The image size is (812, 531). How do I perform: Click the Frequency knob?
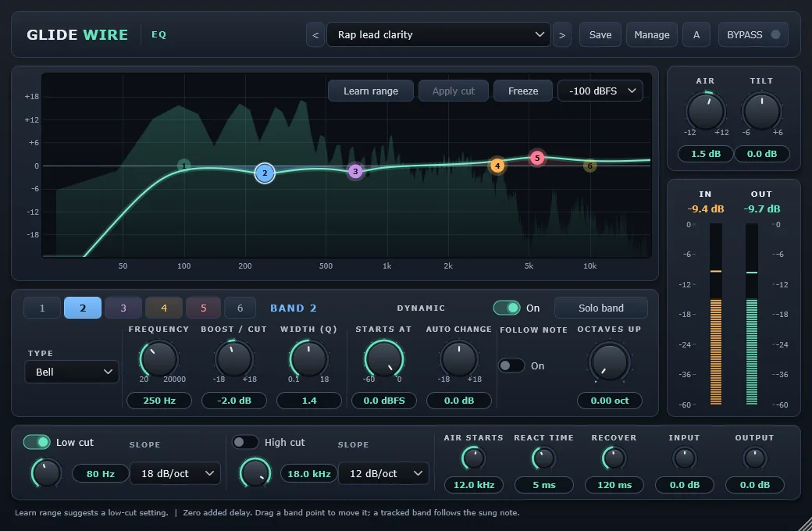159,359
